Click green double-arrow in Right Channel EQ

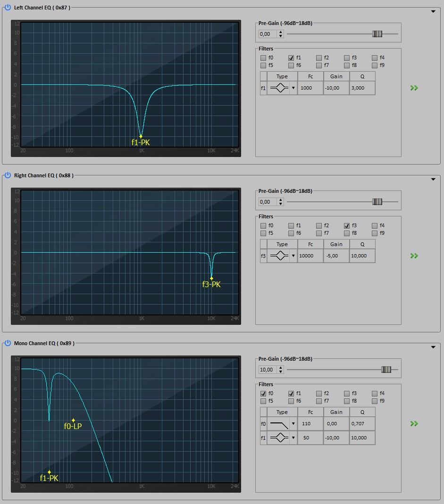414,256
